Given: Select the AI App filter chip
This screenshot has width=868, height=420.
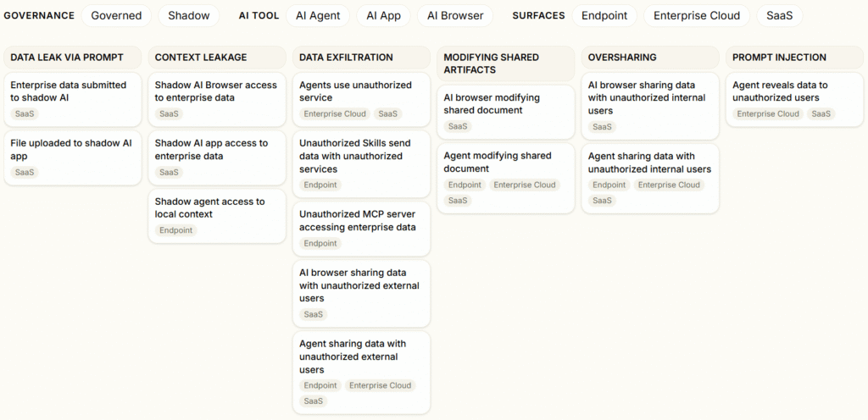Looking at the screenshot, I should pos(383,15).
